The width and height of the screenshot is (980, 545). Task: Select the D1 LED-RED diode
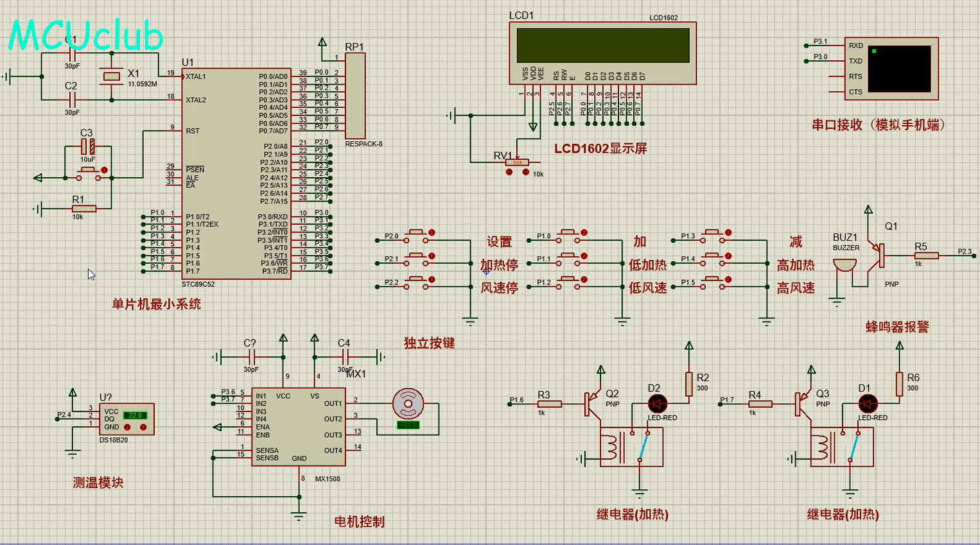coord(868,404)
